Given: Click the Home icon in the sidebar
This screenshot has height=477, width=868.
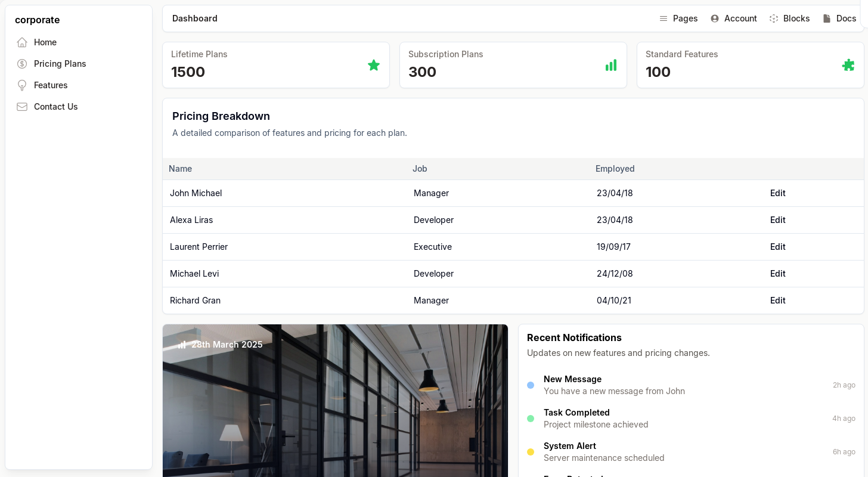Looking at the screenshot, I should pyautogui.click(x=22, y=42).
